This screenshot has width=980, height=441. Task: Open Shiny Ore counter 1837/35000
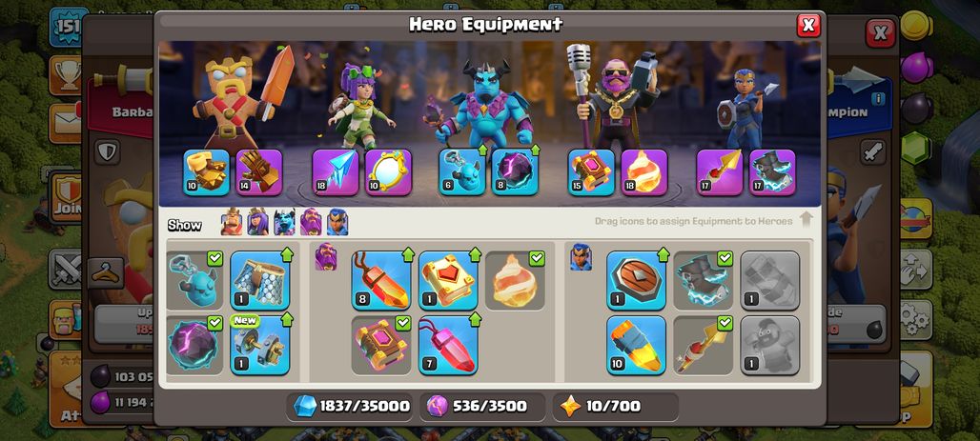[x=350, y=407]
